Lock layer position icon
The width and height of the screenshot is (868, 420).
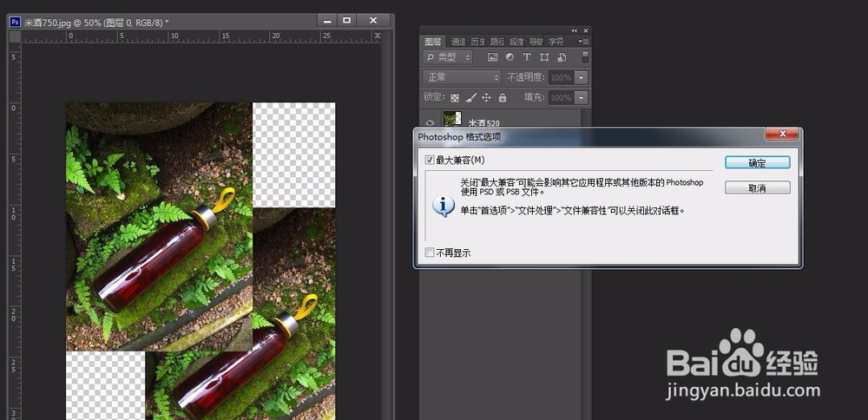pos(486,97)
